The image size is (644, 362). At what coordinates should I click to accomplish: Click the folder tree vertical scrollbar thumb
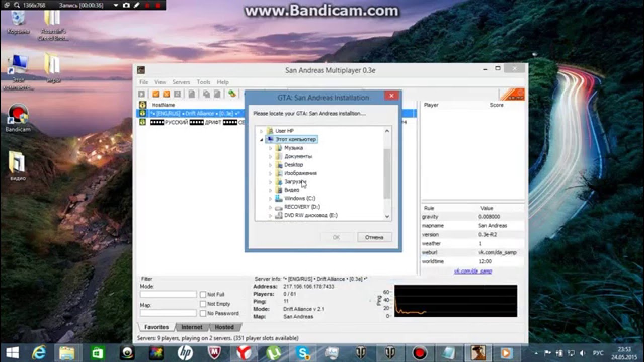[x=387, y=173]
